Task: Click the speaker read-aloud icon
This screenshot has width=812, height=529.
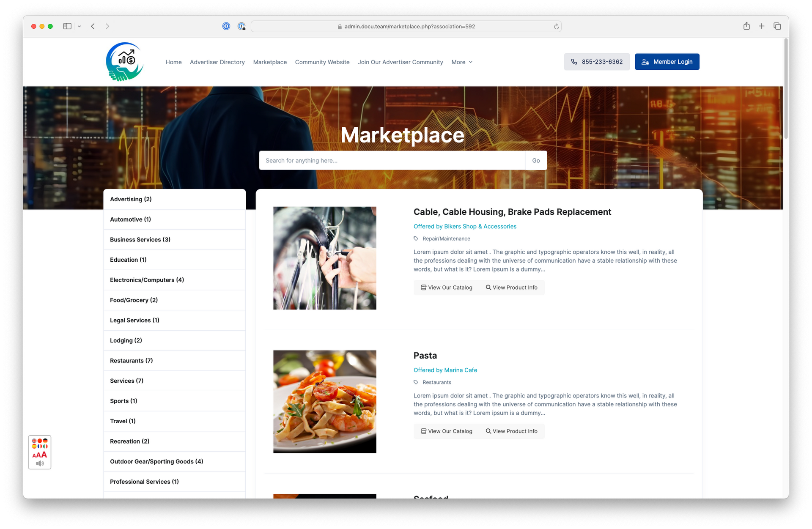Action: coord(40,463)
